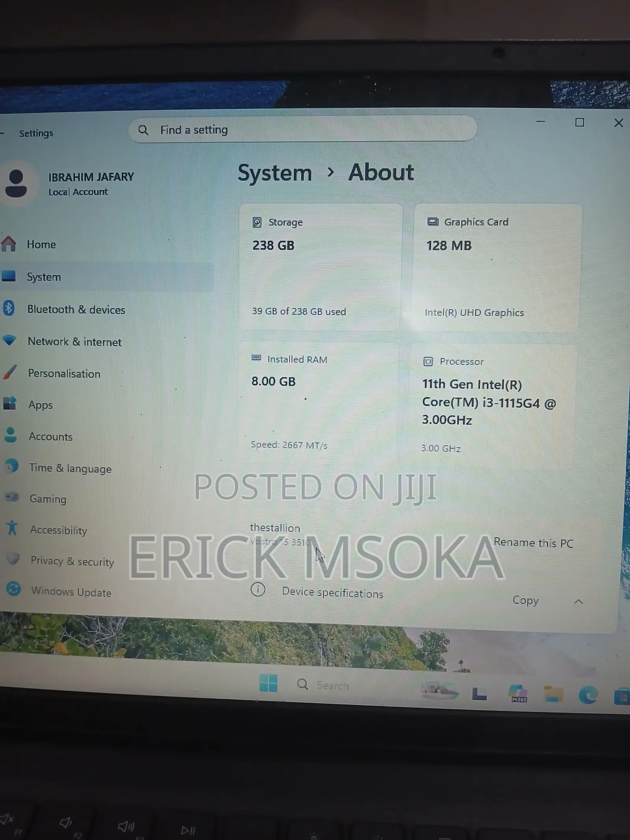630x840 pixels.
Task: Click the Personalisation paintbrush icon
Action: click(10, 372)
